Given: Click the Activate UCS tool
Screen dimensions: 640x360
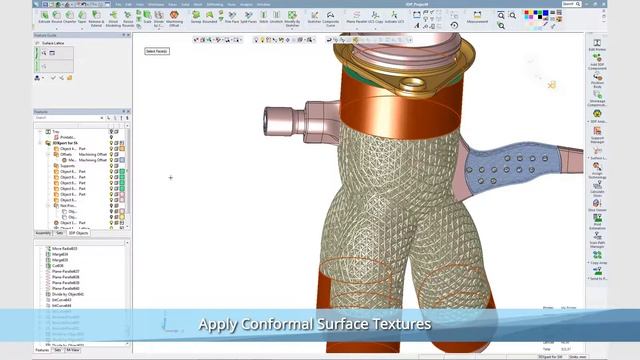Looking at the screenshot, I should click(x=394, y=17).
